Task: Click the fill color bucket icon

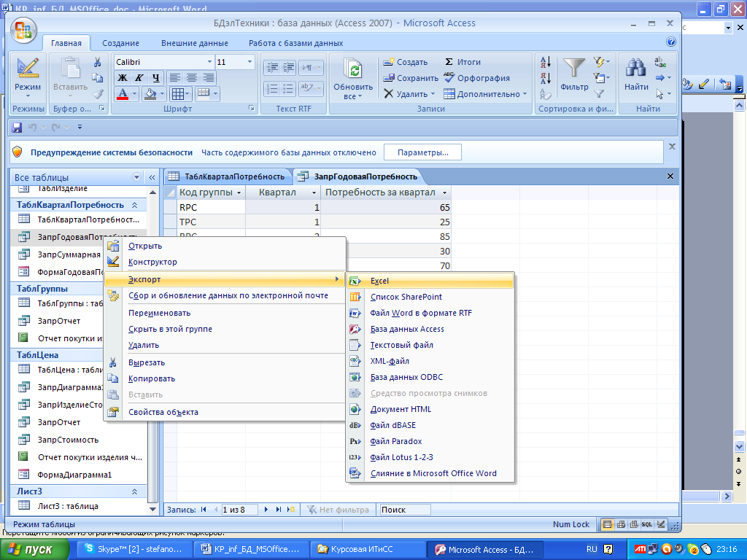Action: [x=150, y=94]
